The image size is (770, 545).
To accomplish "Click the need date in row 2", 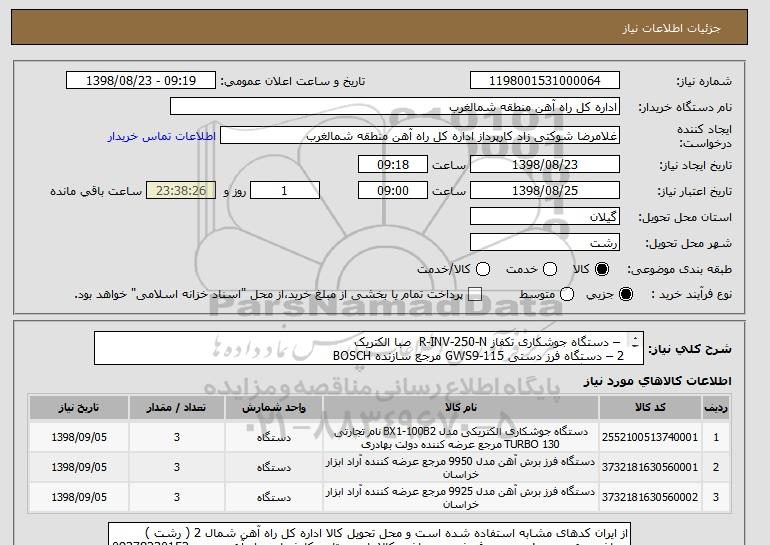I will click(79, 467).
